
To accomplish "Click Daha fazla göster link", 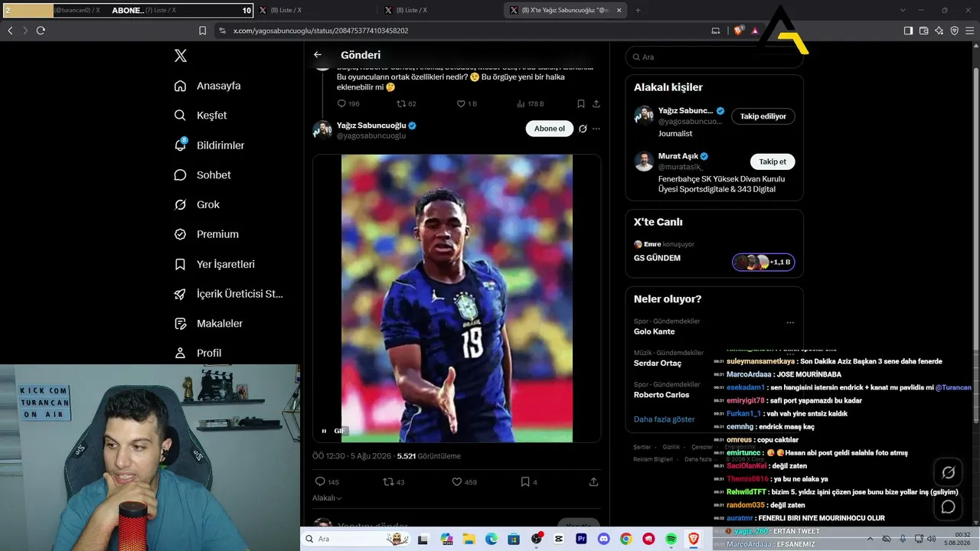I will click(665, 419).
